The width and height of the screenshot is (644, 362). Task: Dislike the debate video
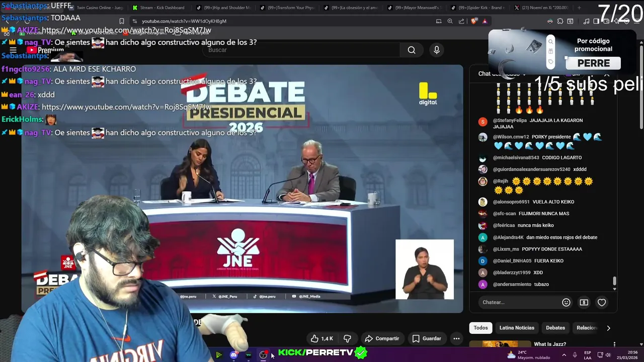coord(347,339)
